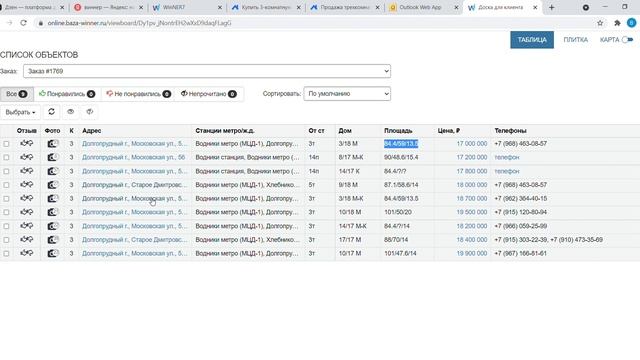
Task: Open the 17 000 000 price link
Action: point(471,144)
